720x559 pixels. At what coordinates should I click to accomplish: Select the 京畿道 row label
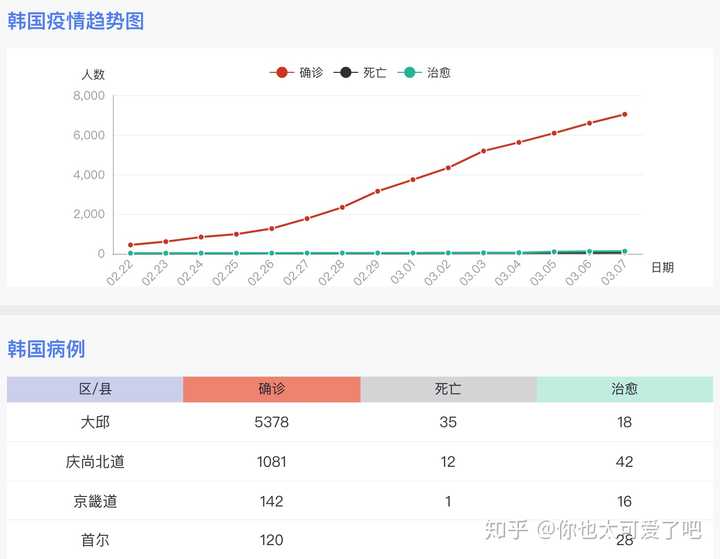pos(95,501)
